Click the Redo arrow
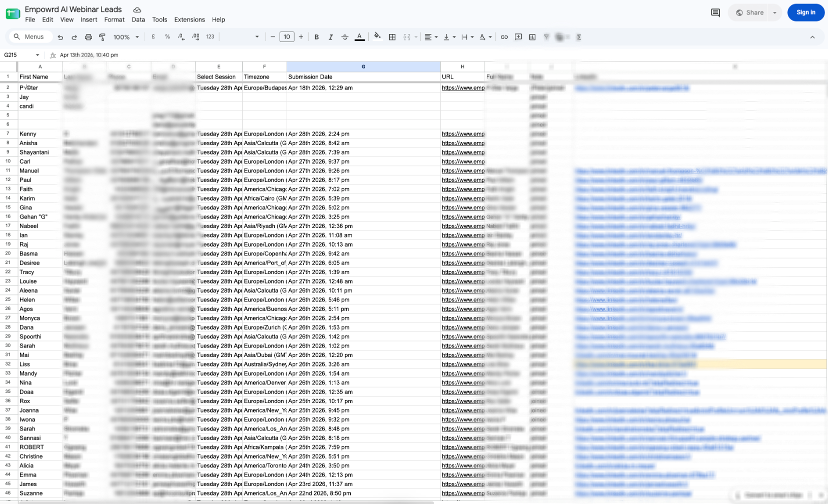 tap(74, 37)
